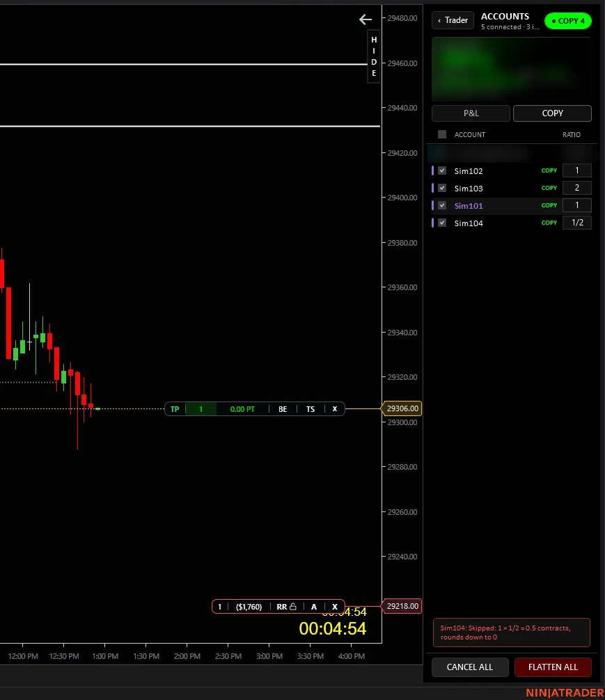The image size is (605, 700).
Task: Select the Sim102 account name
Action: (469, 171)
